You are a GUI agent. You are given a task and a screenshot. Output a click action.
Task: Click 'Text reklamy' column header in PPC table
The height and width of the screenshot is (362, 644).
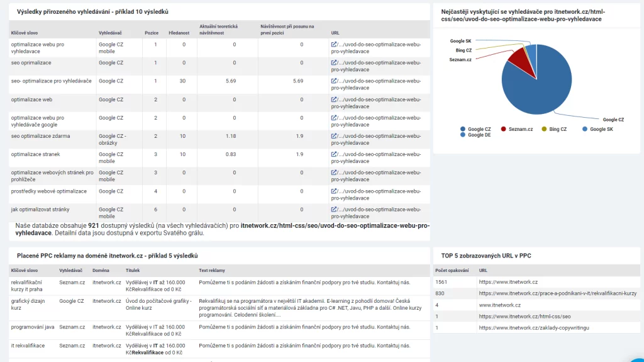tap(212, 270)
